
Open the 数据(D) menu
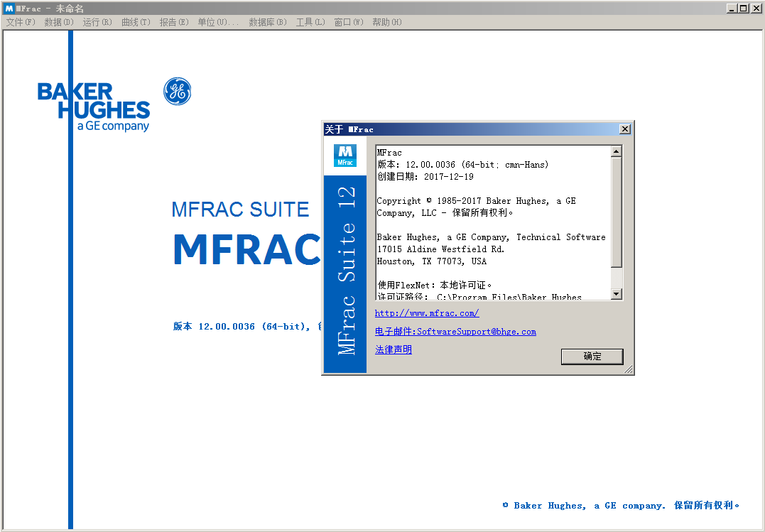[x=58, y=22]
